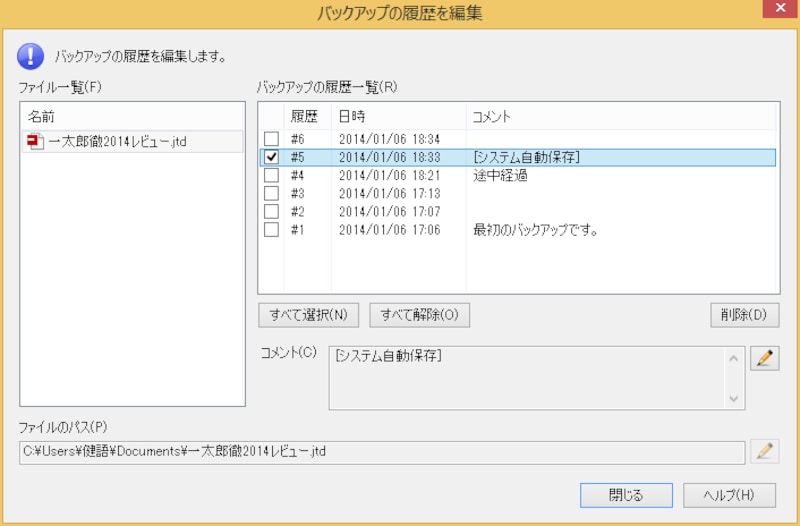This screenshot has width=800, height=526.
Task: Check the box for backup #4
Action: pyautogui.click(x=271, y=175)
